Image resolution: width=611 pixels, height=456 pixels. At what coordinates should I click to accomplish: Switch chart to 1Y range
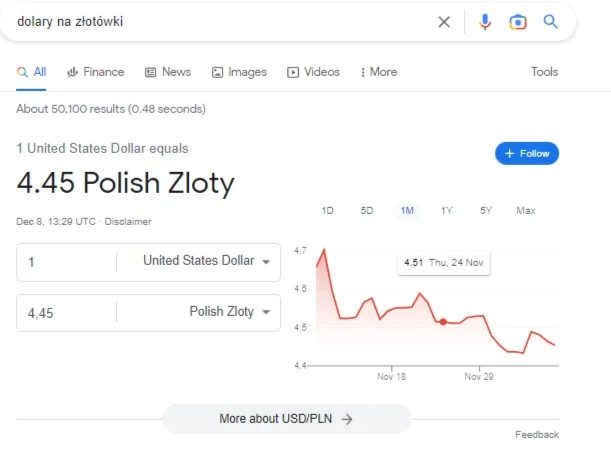click(447, 211)
